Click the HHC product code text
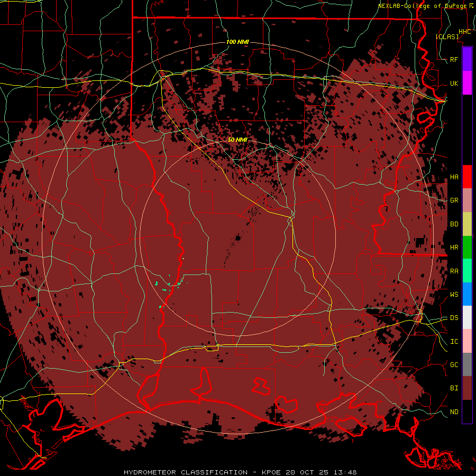 [x=464, y=32]
